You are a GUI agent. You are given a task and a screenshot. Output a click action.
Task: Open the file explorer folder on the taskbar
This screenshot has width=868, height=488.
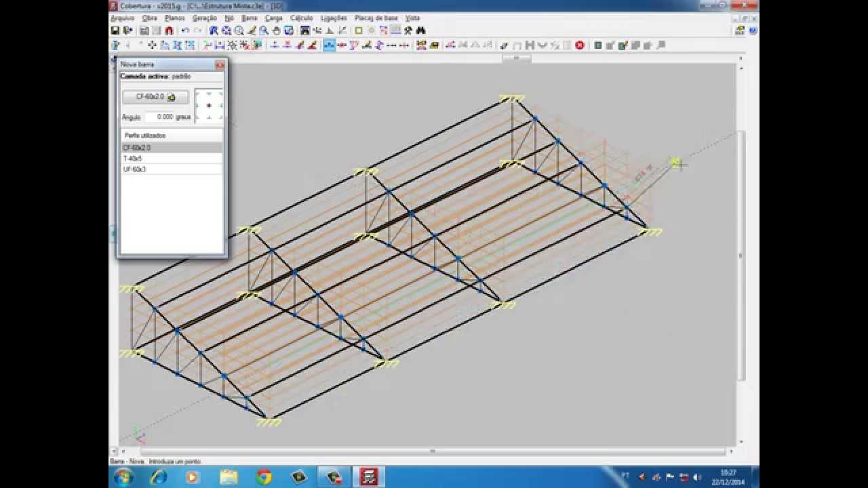(229, 476)
